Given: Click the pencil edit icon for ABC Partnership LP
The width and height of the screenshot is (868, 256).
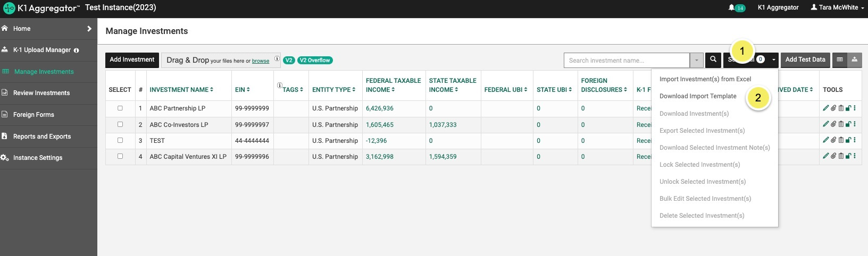Looking at the screenshot, I should (x=825, y=108).
